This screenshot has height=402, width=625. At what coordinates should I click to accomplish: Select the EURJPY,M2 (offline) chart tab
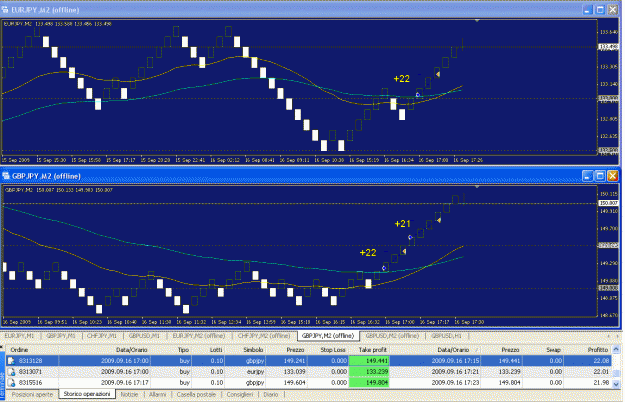199,336
